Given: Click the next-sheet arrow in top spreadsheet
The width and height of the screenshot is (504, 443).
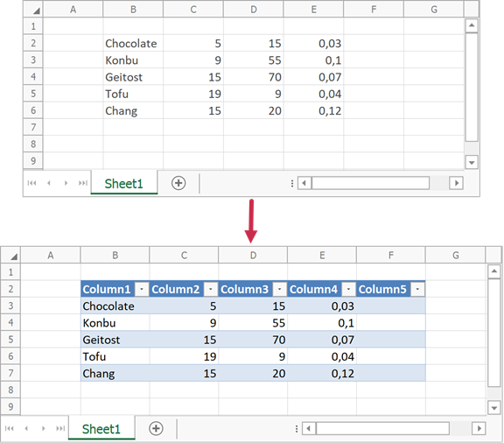Looking at the screenshot, I should pyautogui.click(x=66, y=183).
